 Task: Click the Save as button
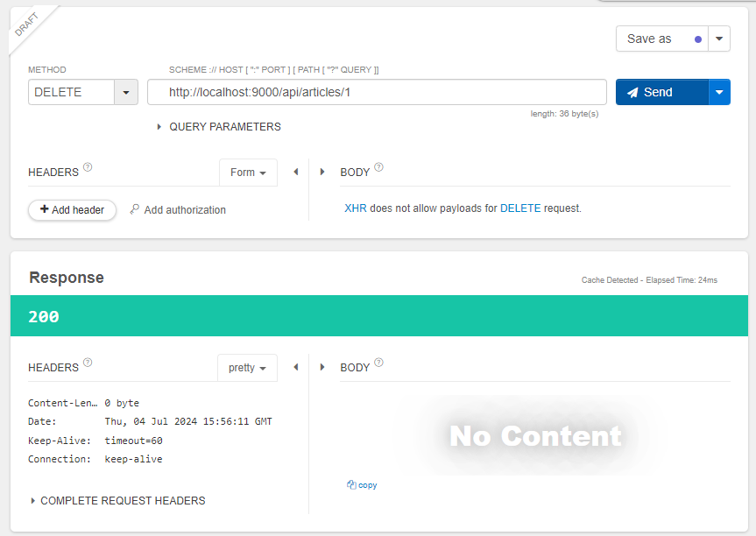[x=662, y=39]
